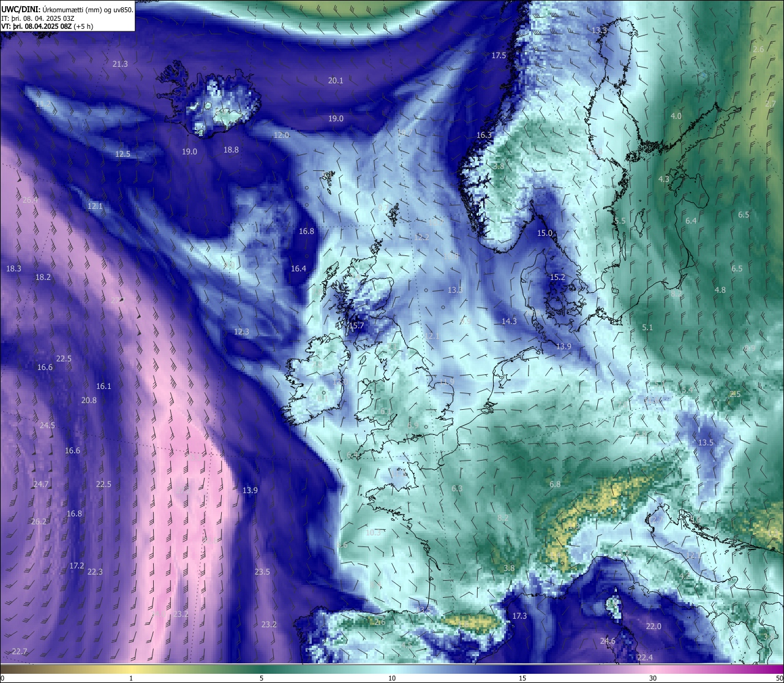
Task: Click the 20.1 value on the map
Action: 336,80
